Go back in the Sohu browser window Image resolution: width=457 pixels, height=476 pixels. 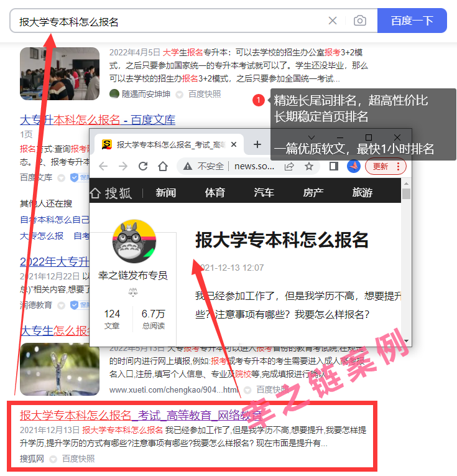tap(103, 166)
